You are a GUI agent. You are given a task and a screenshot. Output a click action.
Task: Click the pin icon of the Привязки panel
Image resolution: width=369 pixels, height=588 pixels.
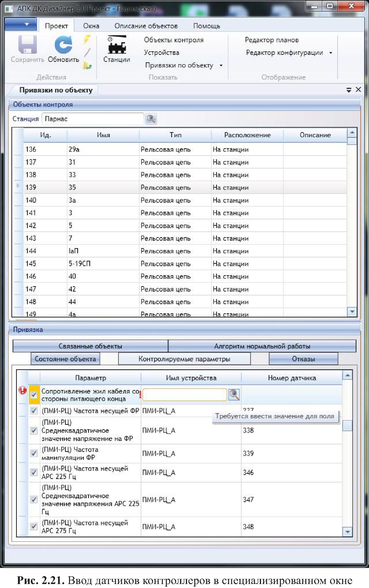[x=349, y=90]
